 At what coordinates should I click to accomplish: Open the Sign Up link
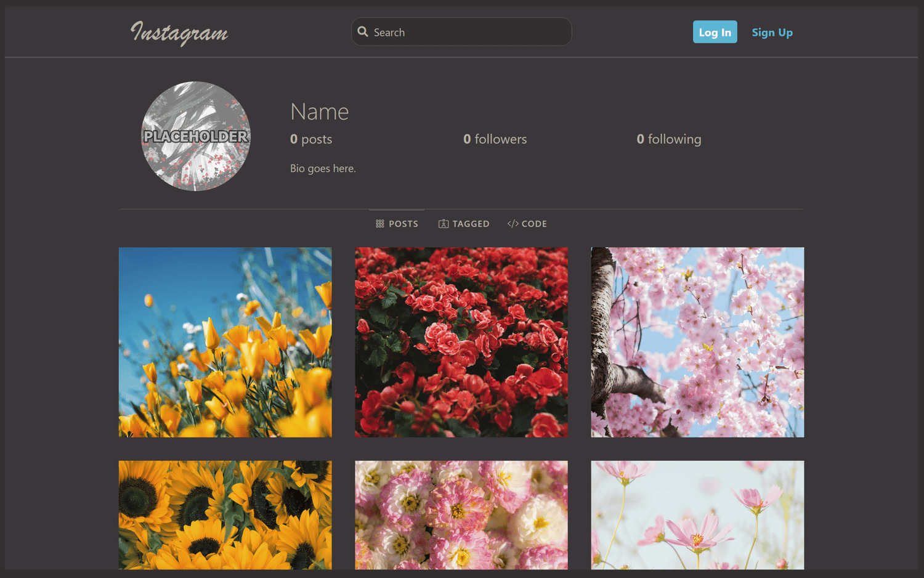[x=772, y=32]
